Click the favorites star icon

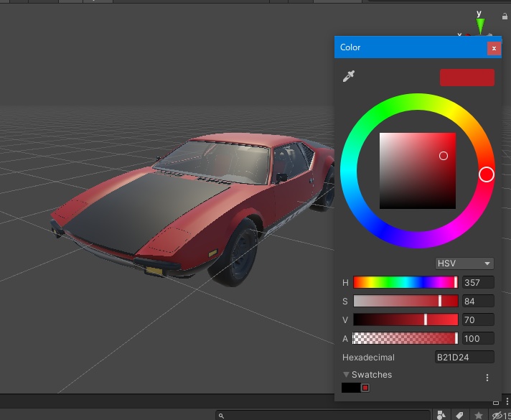click(x=479, y=415)
